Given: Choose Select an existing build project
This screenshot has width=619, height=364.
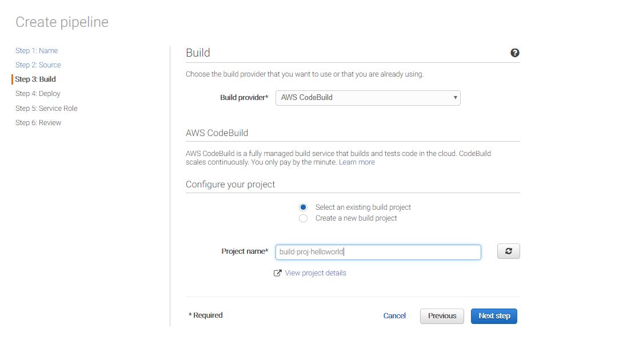Looking at the screenshot, I should 303,207.
